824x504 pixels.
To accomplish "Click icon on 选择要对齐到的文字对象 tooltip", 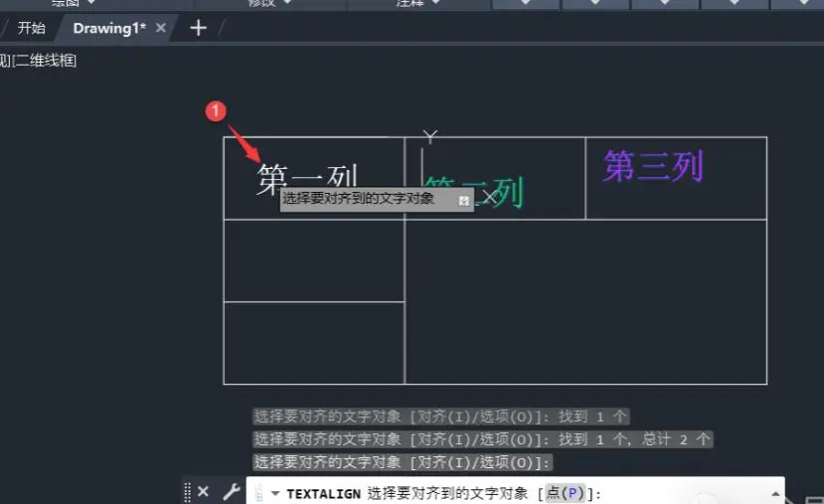I will (x=463, y=201).
